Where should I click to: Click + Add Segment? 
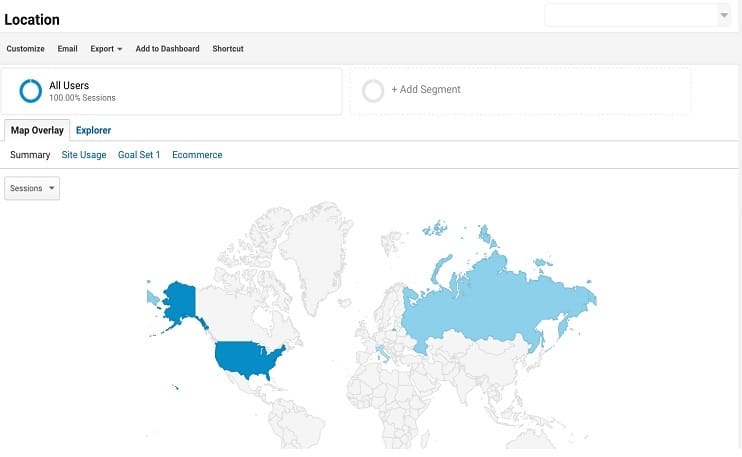tap(426, 89)
